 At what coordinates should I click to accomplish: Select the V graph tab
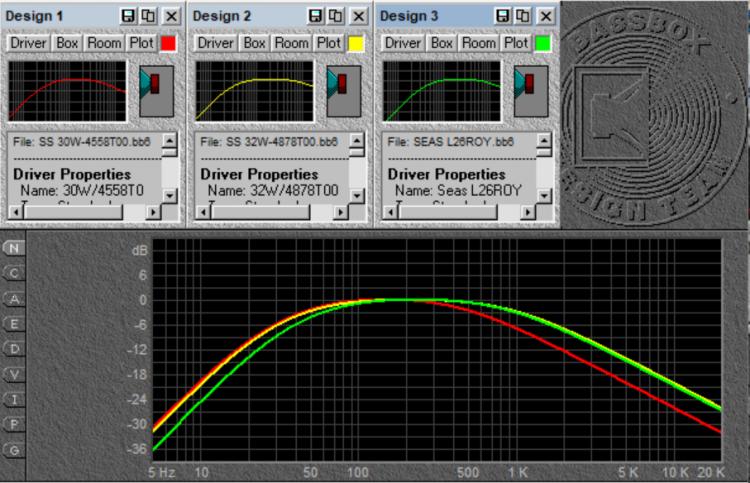(14, 374)
